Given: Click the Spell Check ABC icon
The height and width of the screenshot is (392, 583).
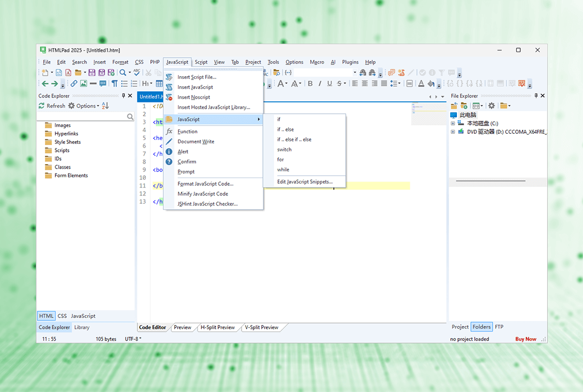Looking at the screenshot, I should coord(137,72).
